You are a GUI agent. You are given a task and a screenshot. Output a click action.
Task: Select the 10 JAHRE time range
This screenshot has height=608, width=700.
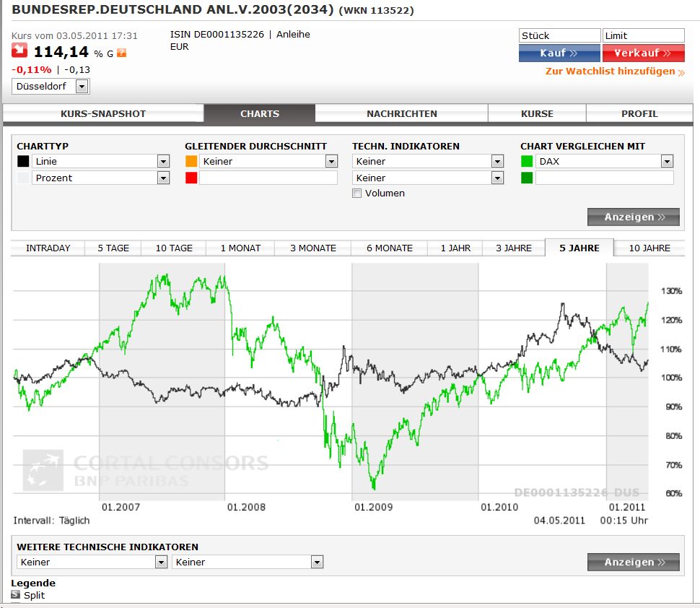pyautogui.click(x=649, y=248)
